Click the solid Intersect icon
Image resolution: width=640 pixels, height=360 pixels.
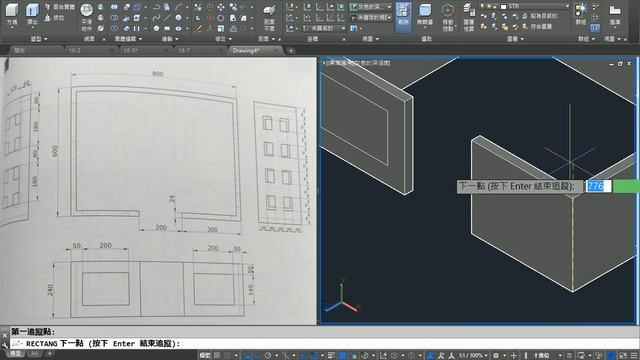(114, 28)
